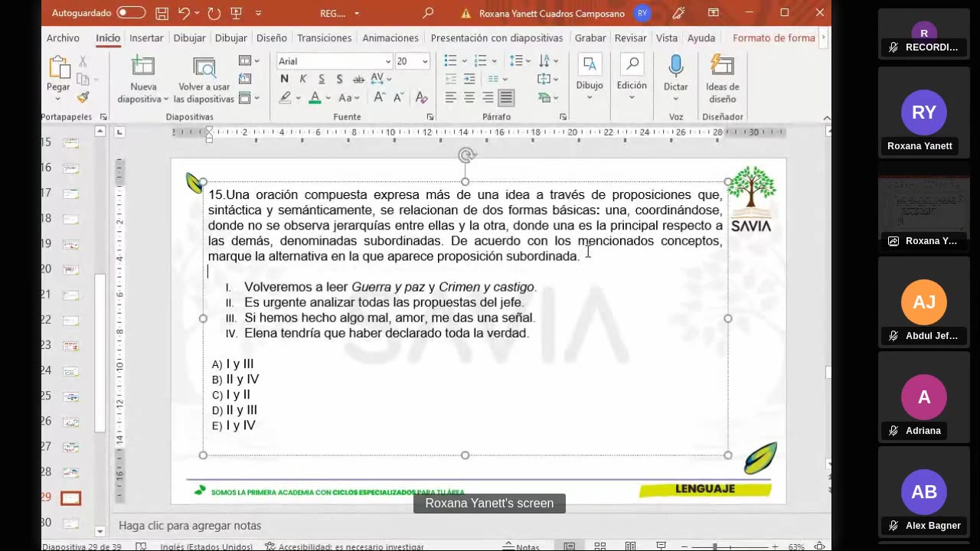
Task: Toggle underline (S) formatting
Action: coord(322,79)
